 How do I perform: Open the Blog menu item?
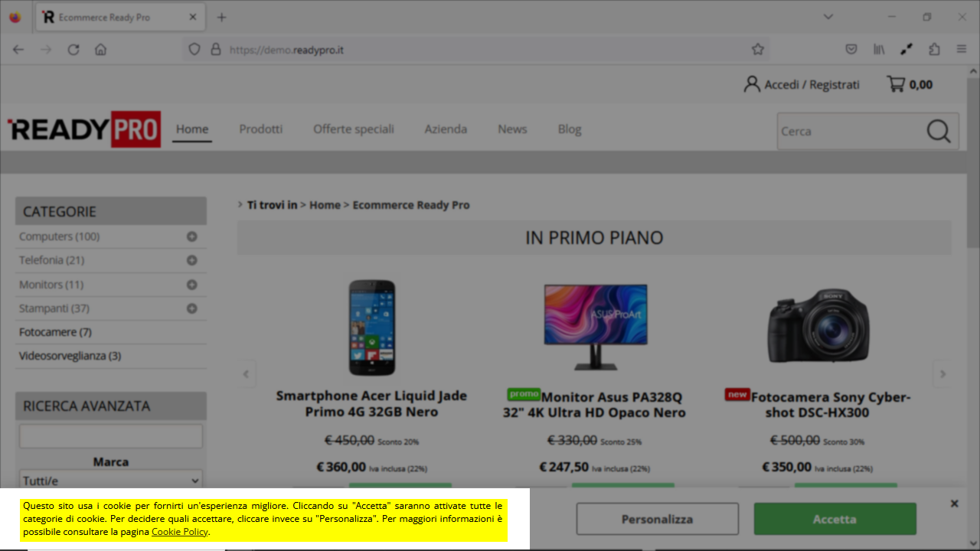[x=570, y=129]
